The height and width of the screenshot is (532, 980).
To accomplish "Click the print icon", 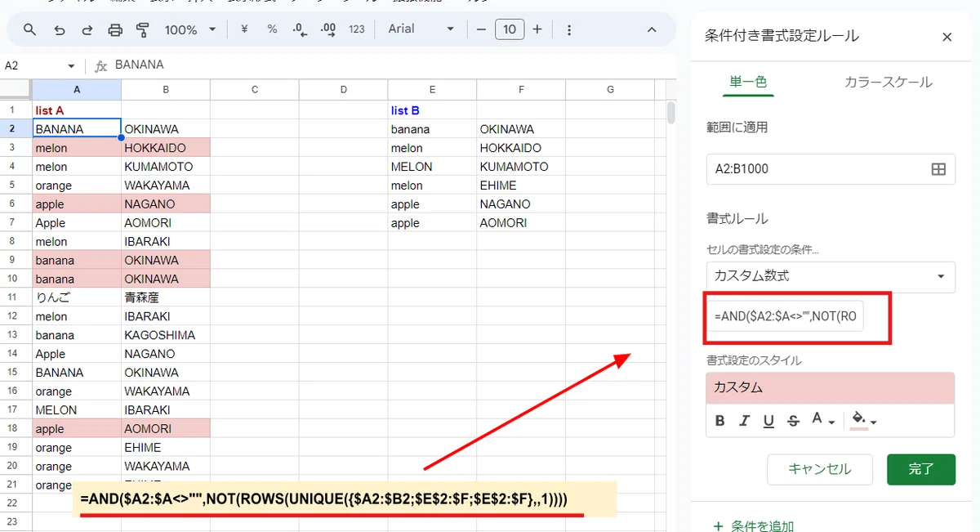I will click(115, 29).
